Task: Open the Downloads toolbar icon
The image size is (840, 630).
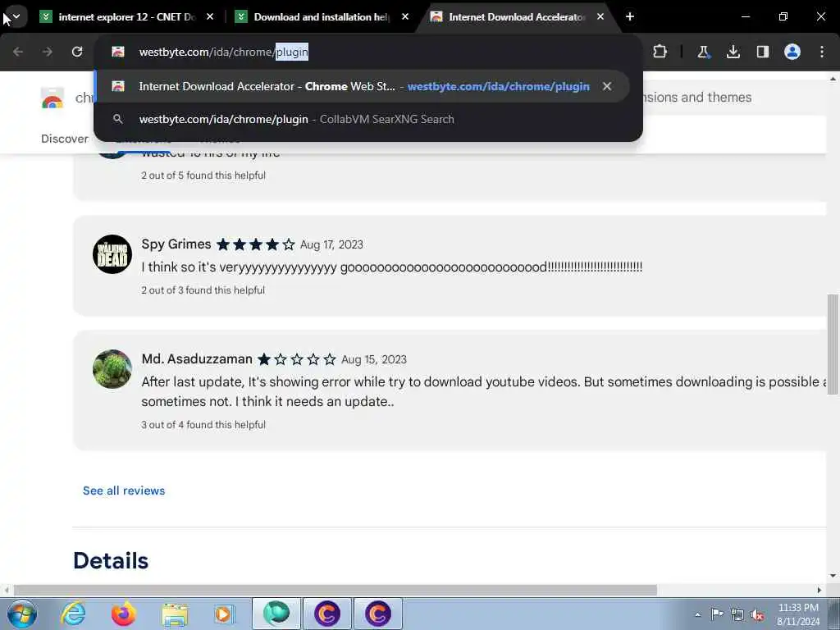Action: [x=733, y=52]
